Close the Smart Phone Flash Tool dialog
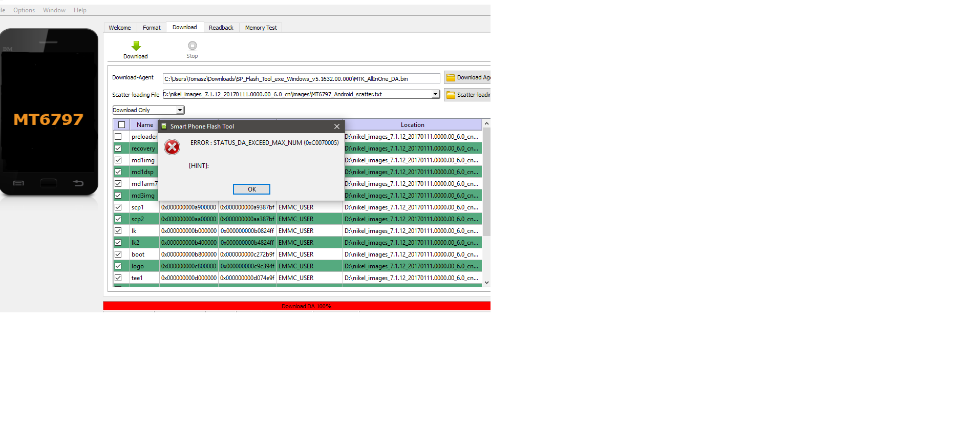Image resolution: width=980 pixels, height=447 pixels. [x=336, y=126]
